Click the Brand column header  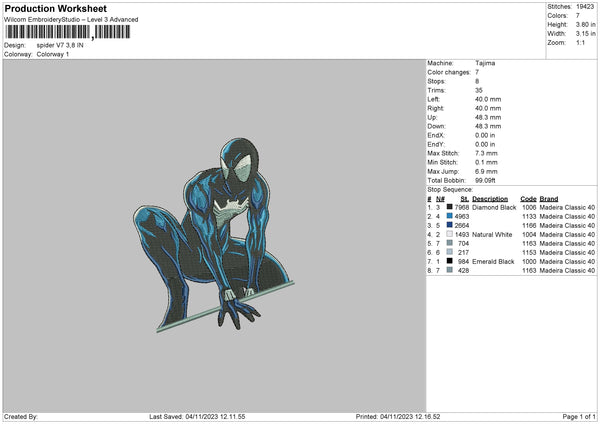point(551,198)
